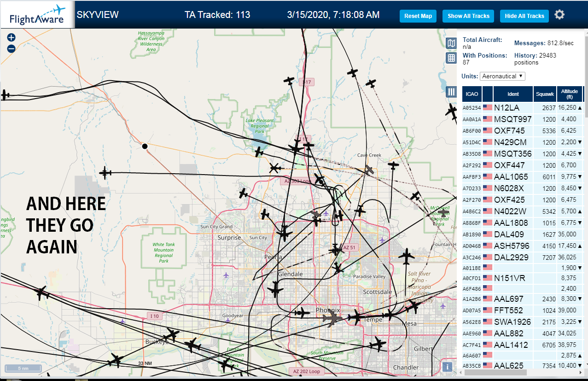
Task: Select the MSQT356 aircraft row
Action: 523,154
